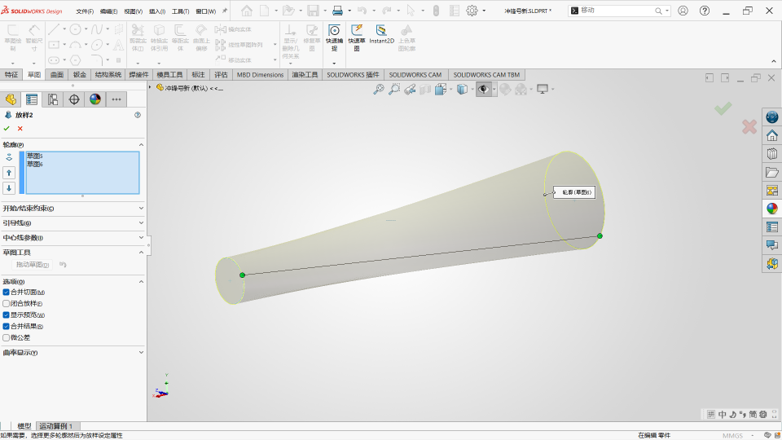Switch to the MBD Dimensions tab
The height and width of the screenshot is (440, 782).
pyautogui.click(x=260, y=75)
